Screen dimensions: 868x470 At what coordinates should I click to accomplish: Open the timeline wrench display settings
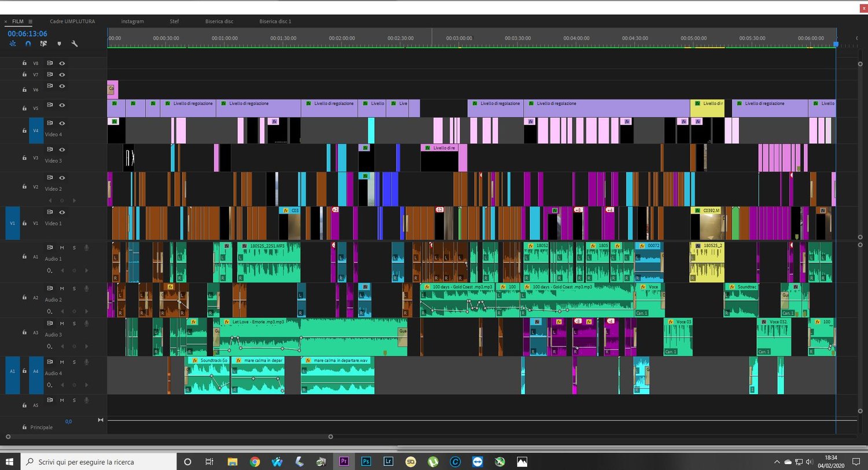pos(75,43)
